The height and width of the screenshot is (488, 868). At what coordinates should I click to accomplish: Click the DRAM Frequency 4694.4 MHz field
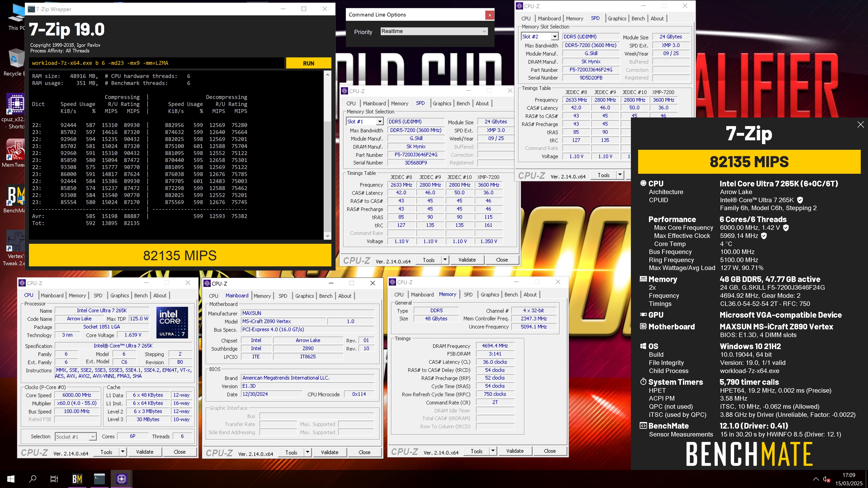pyautogui.click(x=495, y=346)
